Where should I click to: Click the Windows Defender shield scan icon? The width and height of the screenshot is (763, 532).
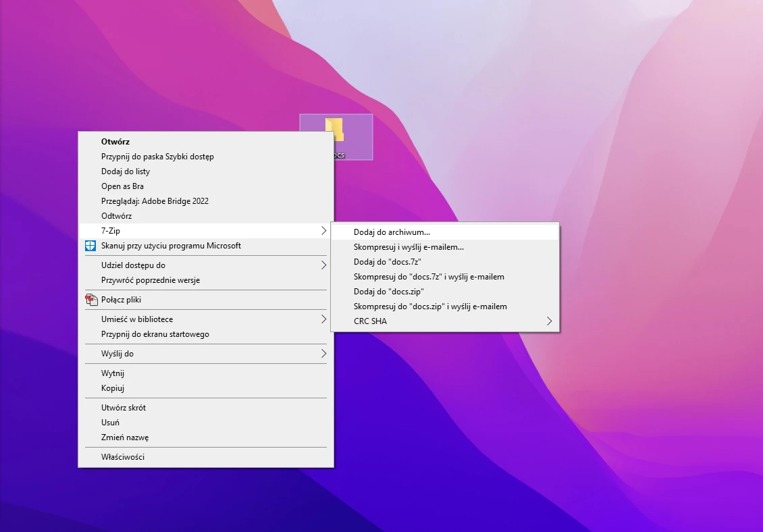point(90,246)
